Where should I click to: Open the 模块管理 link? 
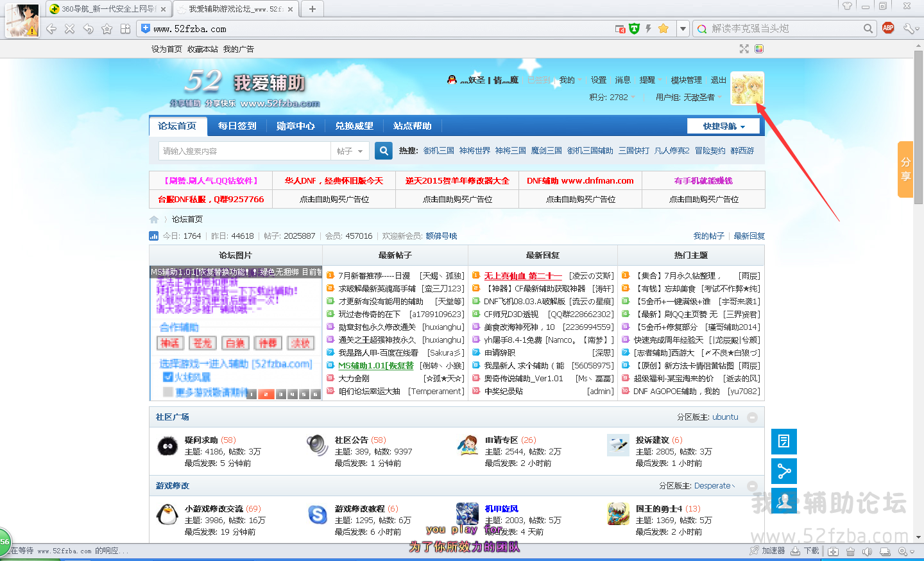[687, 80]
